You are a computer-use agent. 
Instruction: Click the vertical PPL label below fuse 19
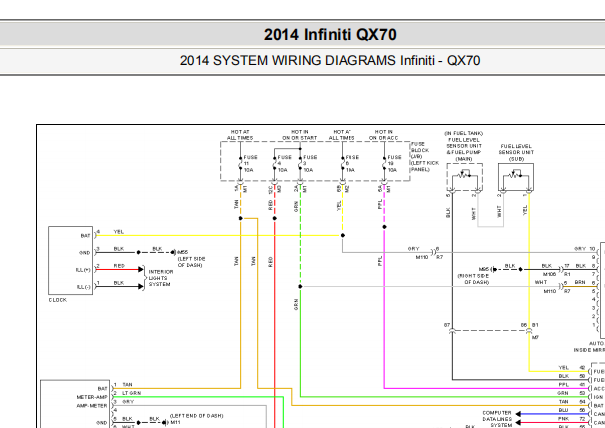(x=380, y=204)
